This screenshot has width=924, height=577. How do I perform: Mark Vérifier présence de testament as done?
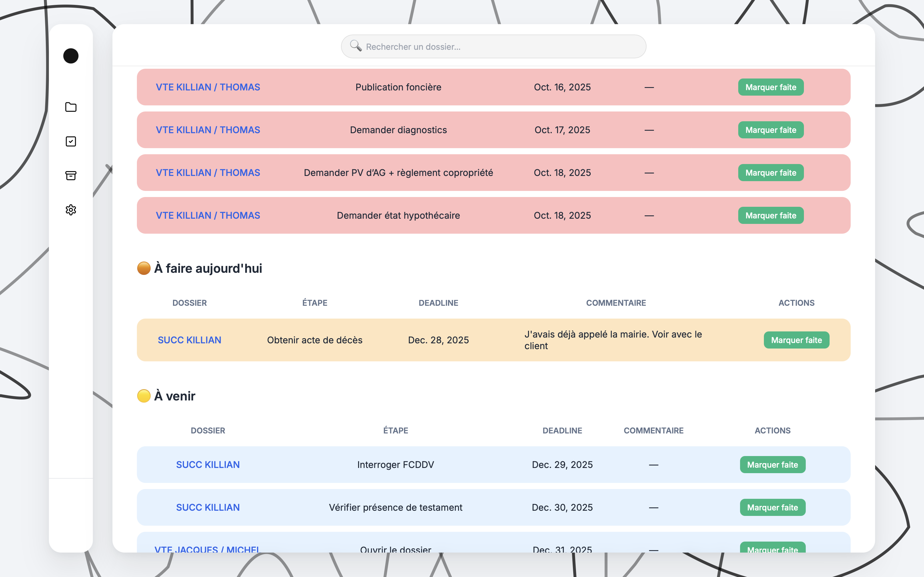pyautogui.click(x=772, y=507)
